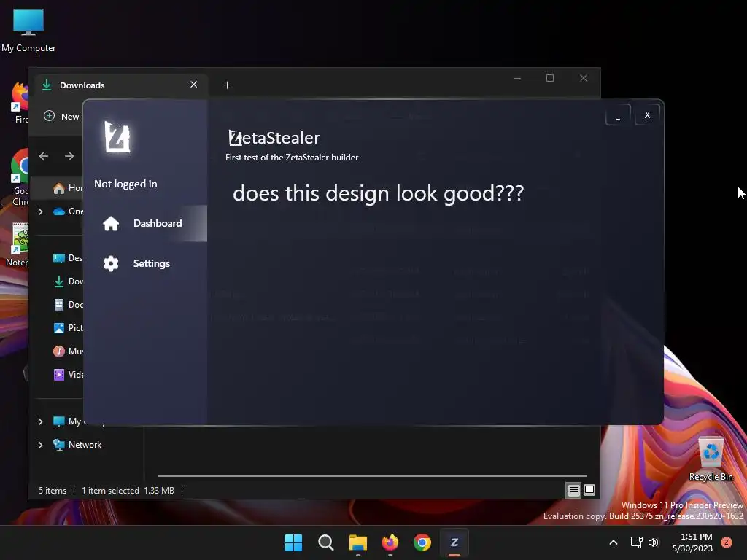Image resolution: width=747 pixels, height=560 pixels.
Task: Click the ZetaStealer Z logo in sidebar
Action: tap(117, 137)
